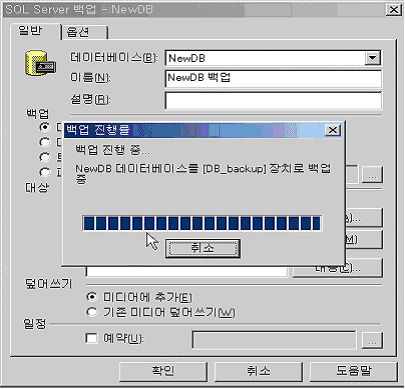Enable the 예약 schedule checkbox
Image resolution: width=405 pixels, height=389 pixels.
[91, 338]
